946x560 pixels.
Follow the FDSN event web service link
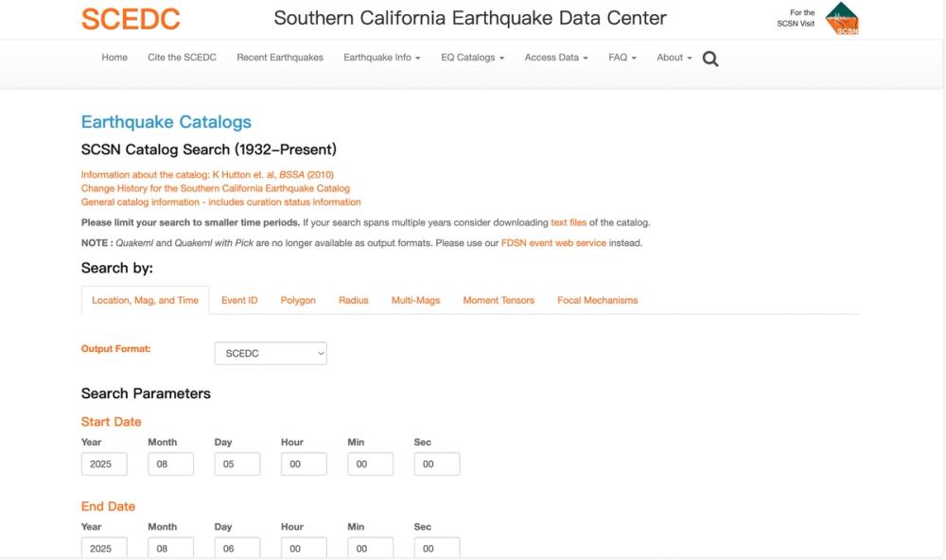click(553, 243)
